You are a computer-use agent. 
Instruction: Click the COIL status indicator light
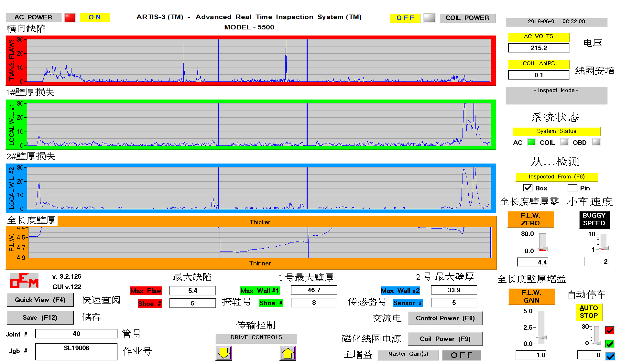click(x=564, y=142)
